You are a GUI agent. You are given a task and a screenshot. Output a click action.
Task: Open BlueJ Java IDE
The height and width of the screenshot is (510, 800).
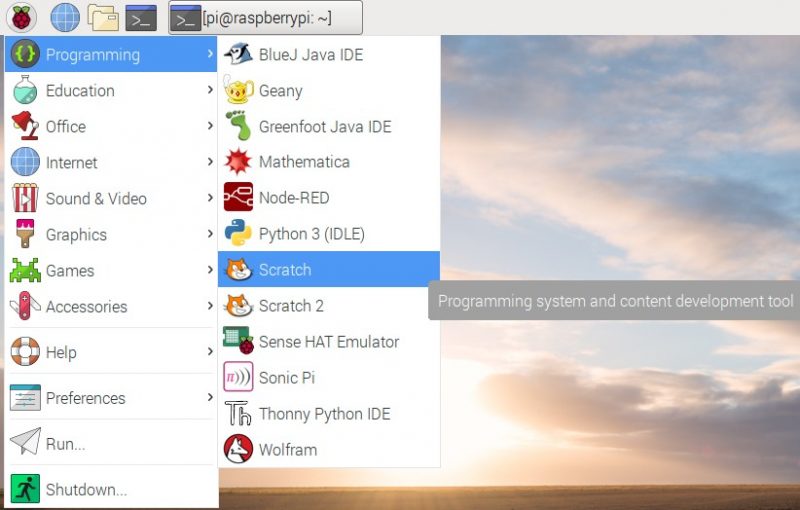click(310, 54)
